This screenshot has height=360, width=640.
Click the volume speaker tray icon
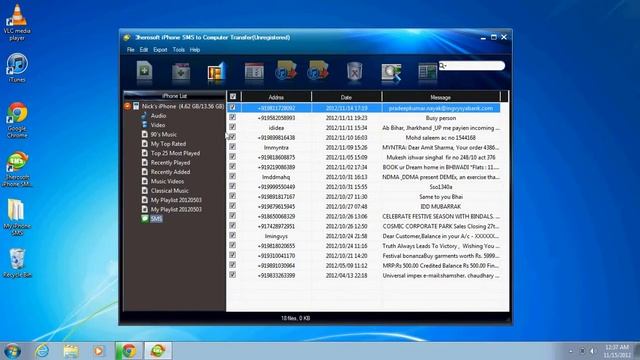(x=593, y=351)
